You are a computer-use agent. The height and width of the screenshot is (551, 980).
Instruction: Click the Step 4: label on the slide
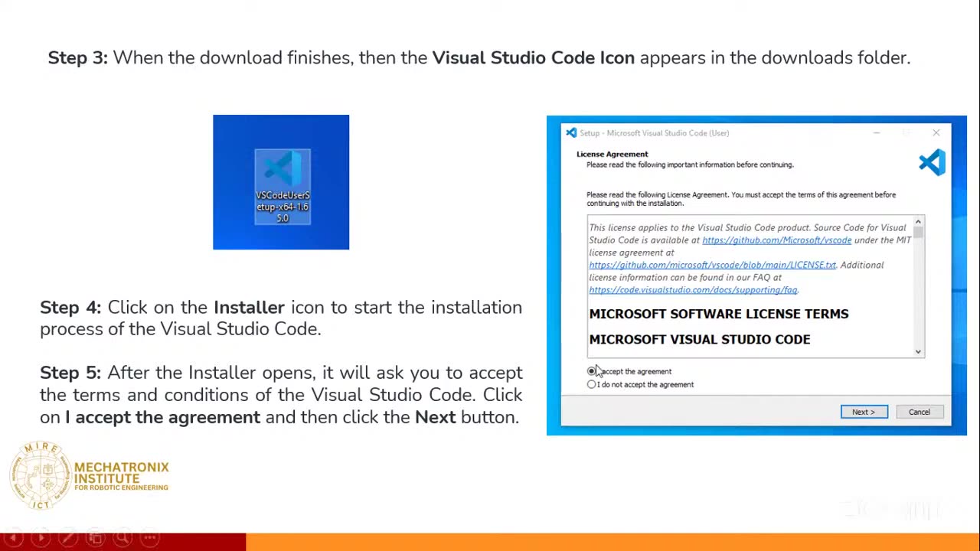coord(70,308)
